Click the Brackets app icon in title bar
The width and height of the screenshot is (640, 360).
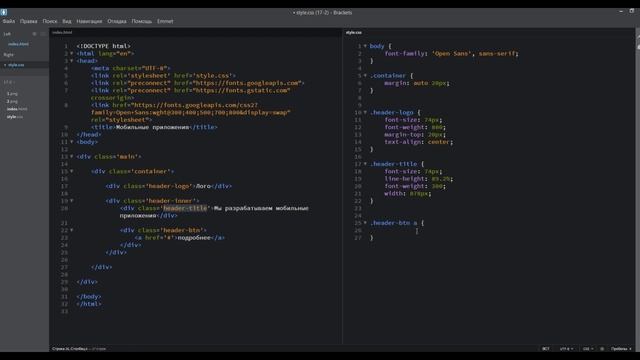[x=4, y=12]
